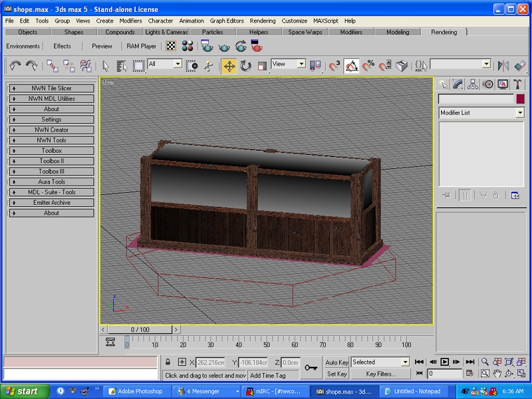Switch to the Lights & Cameras tab
Image resolution: width=532 pixels, height=399 pixels.
tap(166, 32)
